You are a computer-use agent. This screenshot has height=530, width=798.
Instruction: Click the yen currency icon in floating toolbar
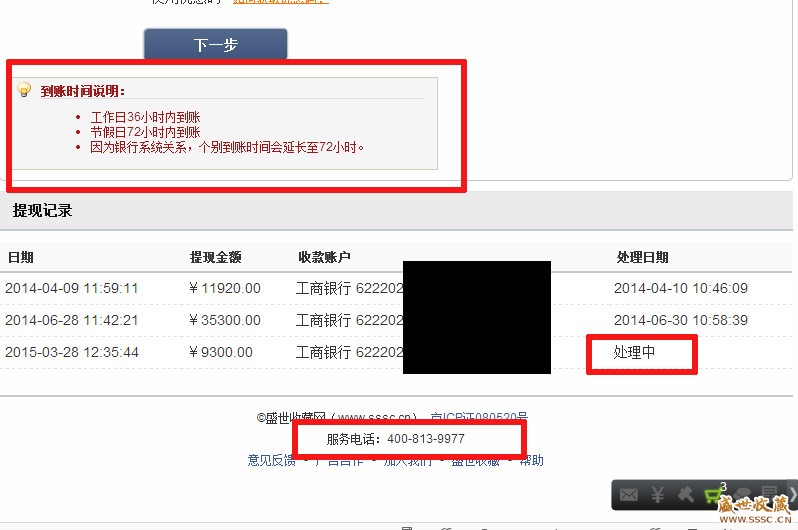coord(658,495)
